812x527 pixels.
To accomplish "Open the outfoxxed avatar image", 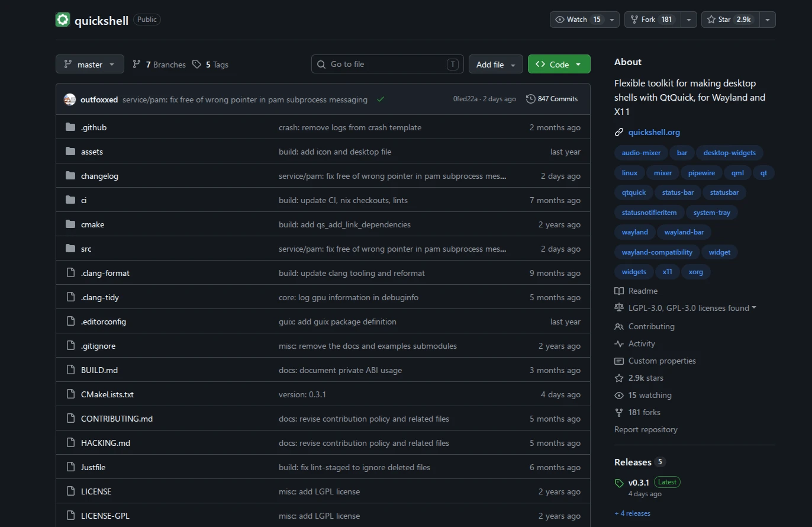I will click(70, 99).
